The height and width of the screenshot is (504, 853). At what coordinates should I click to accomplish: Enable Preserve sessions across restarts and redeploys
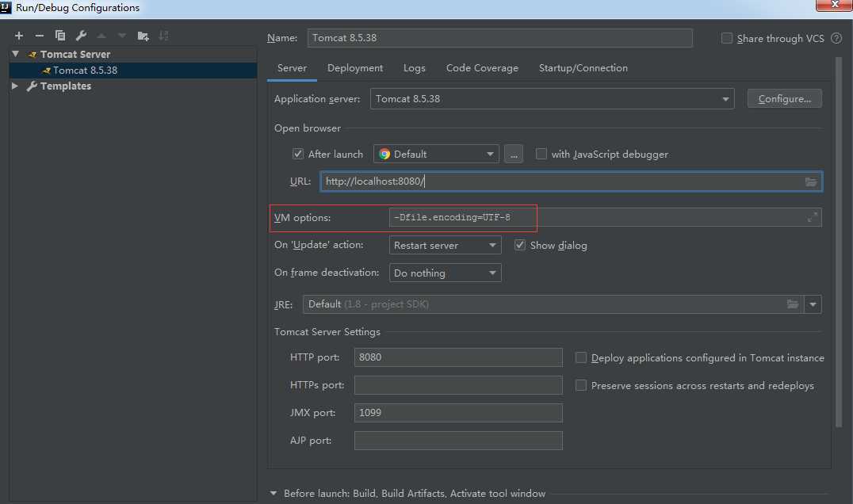(x=581, y=385)
